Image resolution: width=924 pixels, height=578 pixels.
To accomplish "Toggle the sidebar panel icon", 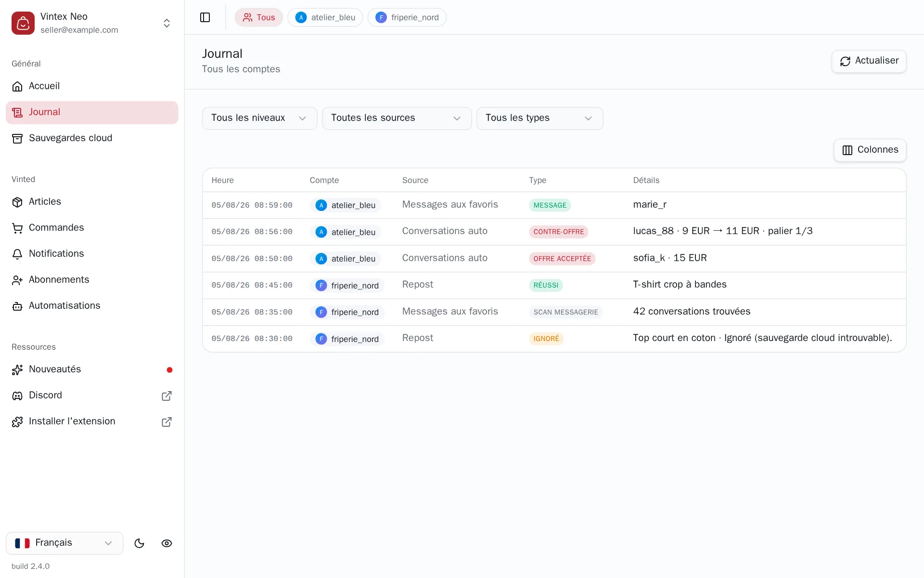I will 205,17.
